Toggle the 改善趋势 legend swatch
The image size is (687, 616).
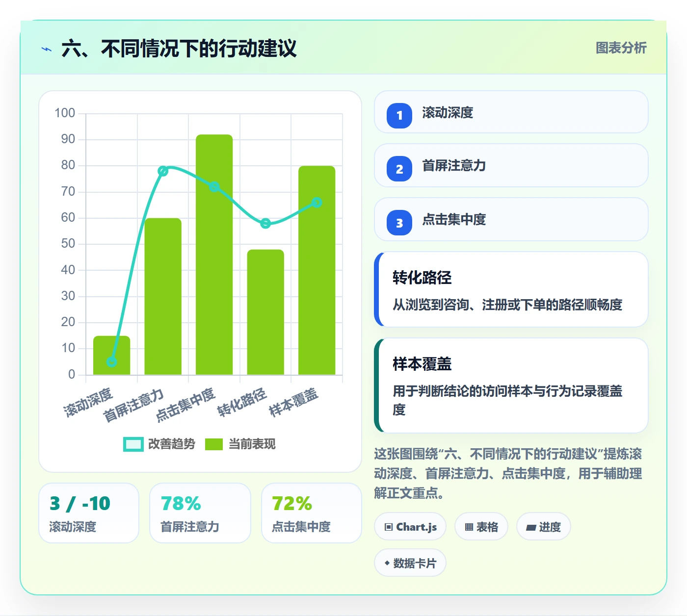coord(133,444)
